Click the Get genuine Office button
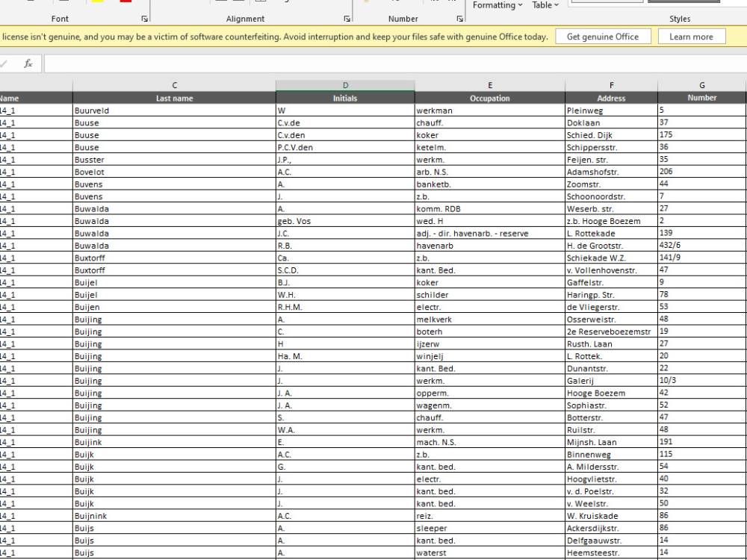 click(x=603, y=37)
